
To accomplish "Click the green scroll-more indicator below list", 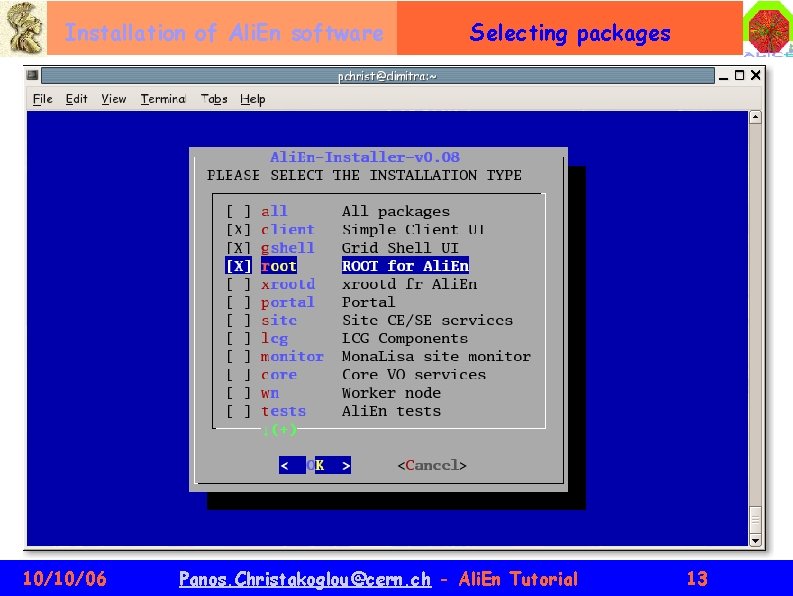I will (x=280, y=430).
